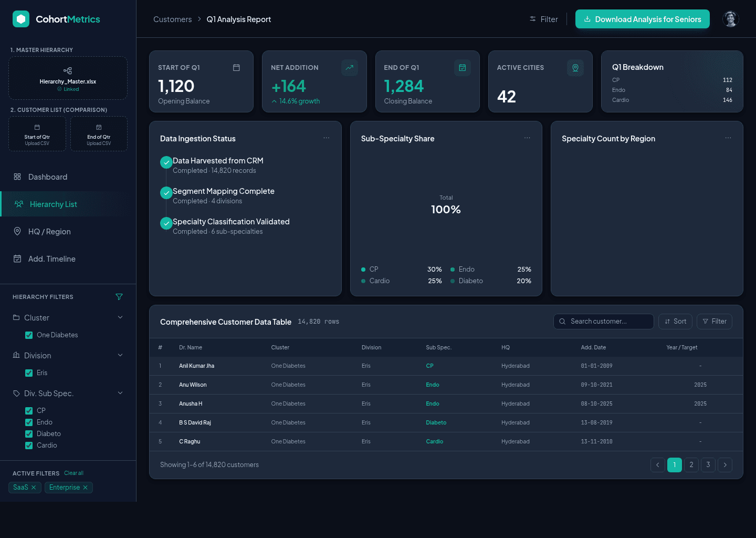Click the Data Harvested from CRM checkmark
The height and width of the screenshot is (538, 756).
coord(166,162)
